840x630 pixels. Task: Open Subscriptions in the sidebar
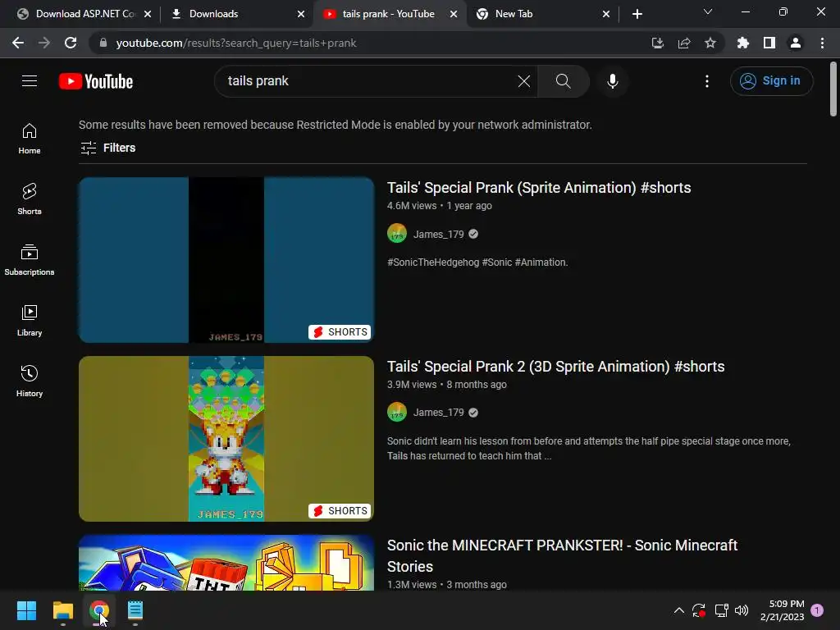(x=30, y=259)
